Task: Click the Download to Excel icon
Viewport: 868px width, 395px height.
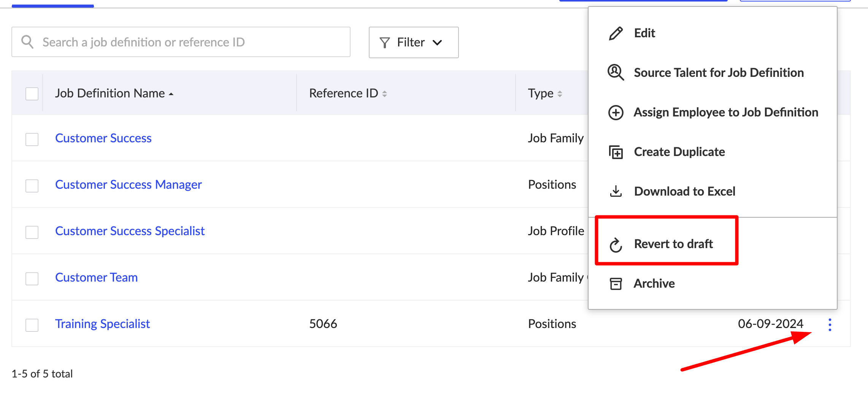Action: tap(616, 191)
